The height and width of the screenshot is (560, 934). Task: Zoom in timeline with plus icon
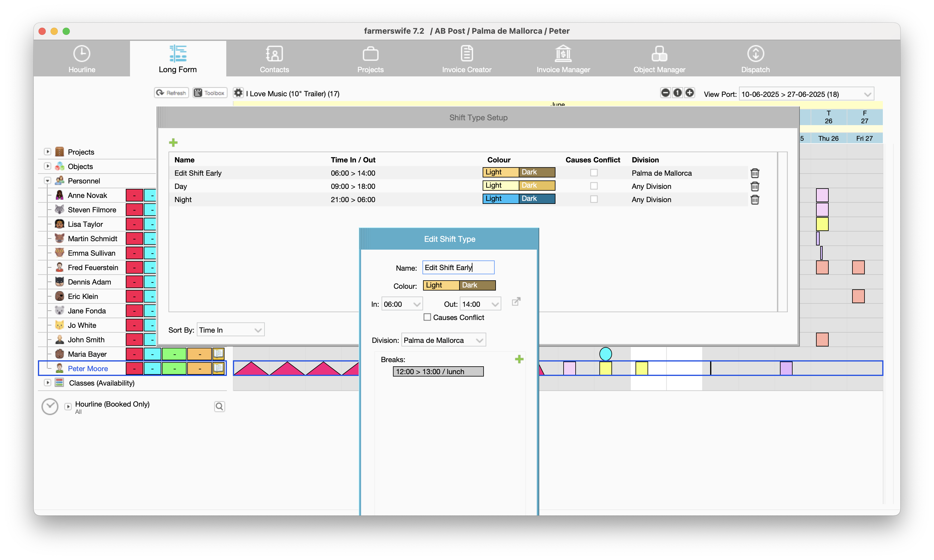[689, 93]
